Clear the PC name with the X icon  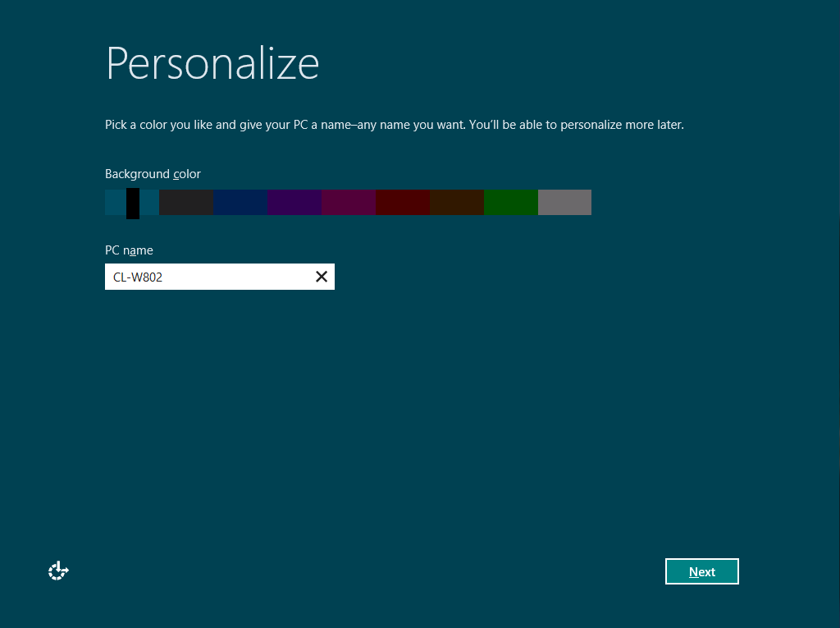pyautogui.click(x=322, y=277)
